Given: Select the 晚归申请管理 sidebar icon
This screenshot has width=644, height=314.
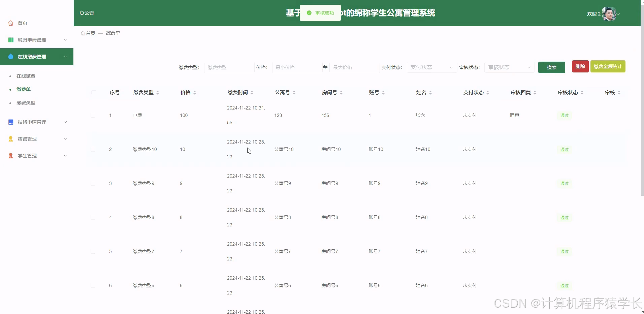Looking at the screenshot, I should click(10, 40).
